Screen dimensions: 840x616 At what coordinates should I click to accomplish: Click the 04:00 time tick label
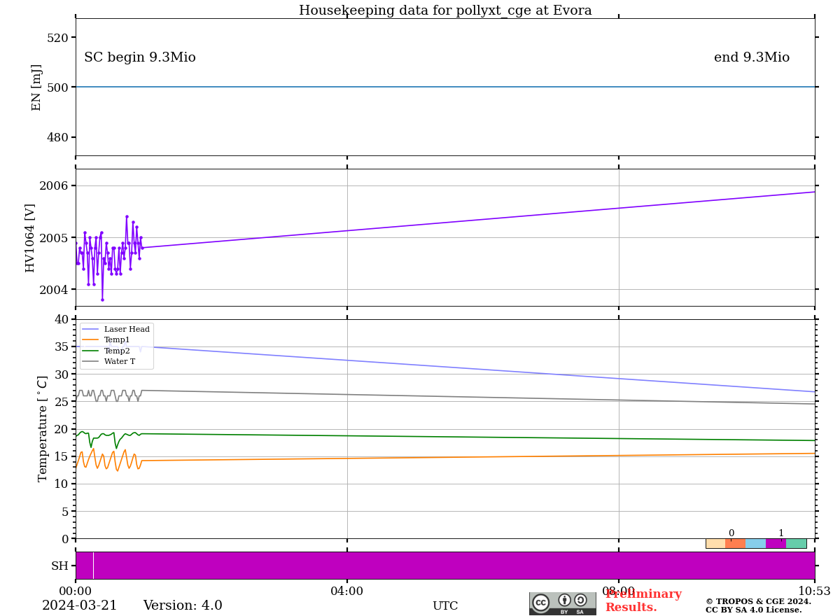click(x=347, y=591)
